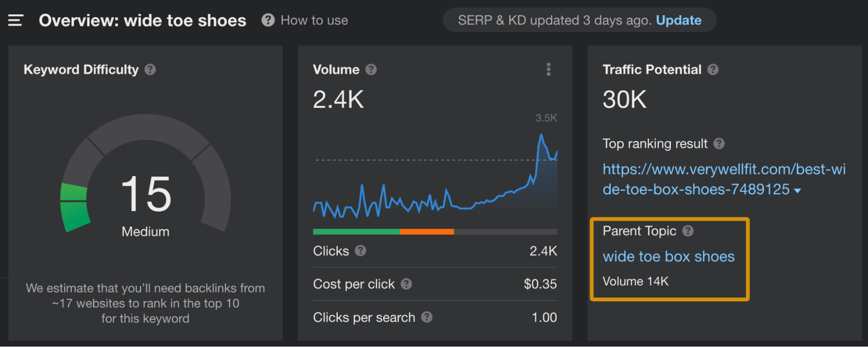The height and width of the screenshot is (347, 868).
Task: Click Volume help question mark icon
Action: (x=371, y=70)
